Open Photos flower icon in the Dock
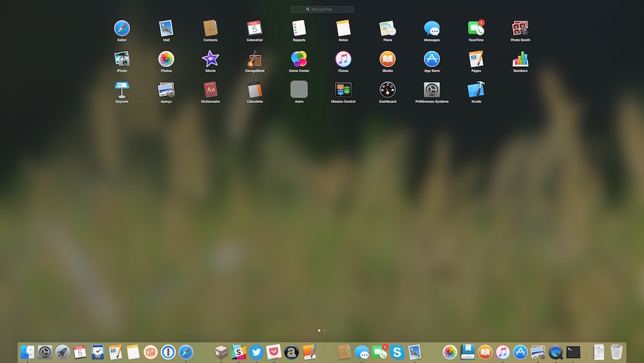 pyautogui.click(x=450, y=352)
